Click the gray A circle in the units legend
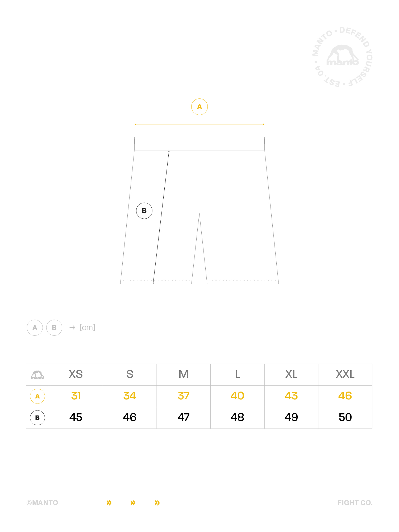 coord(35,327)
